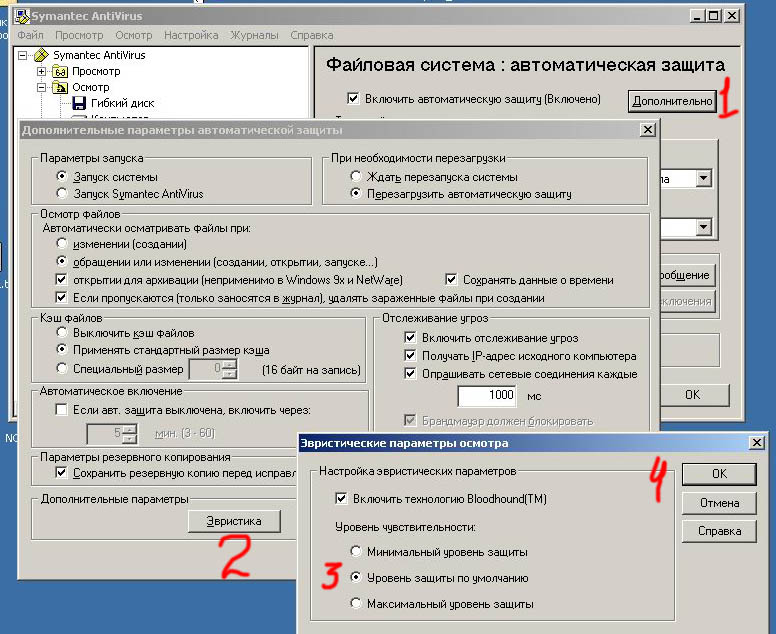Screen dimensions: 776x634
Task: Close the Эвристические параметры осмотра dialog
Action: 757,442
